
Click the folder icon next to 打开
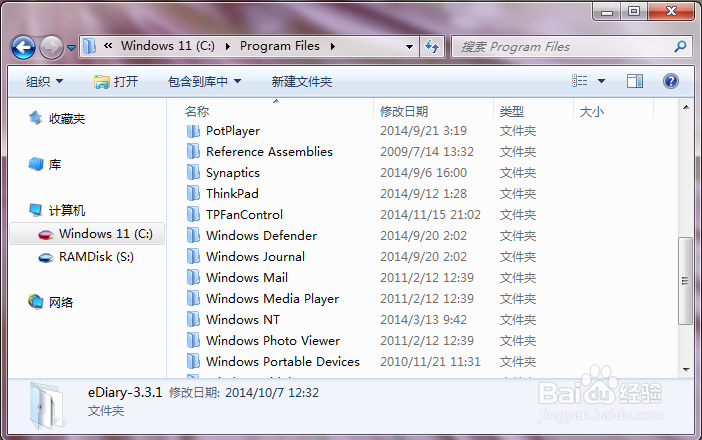[102, 82]
